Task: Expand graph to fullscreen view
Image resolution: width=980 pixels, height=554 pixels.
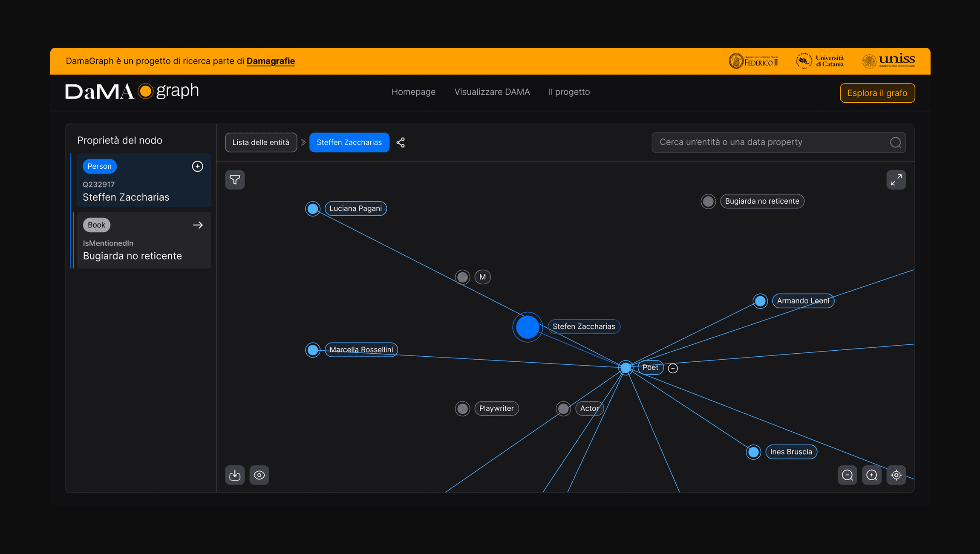Action: coord(896,180)
